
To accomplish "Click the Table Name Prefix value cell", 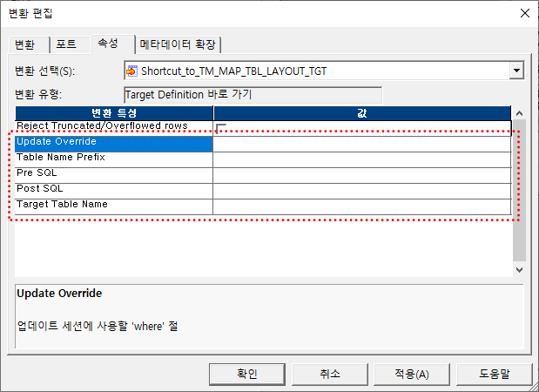I will (362, 160).
